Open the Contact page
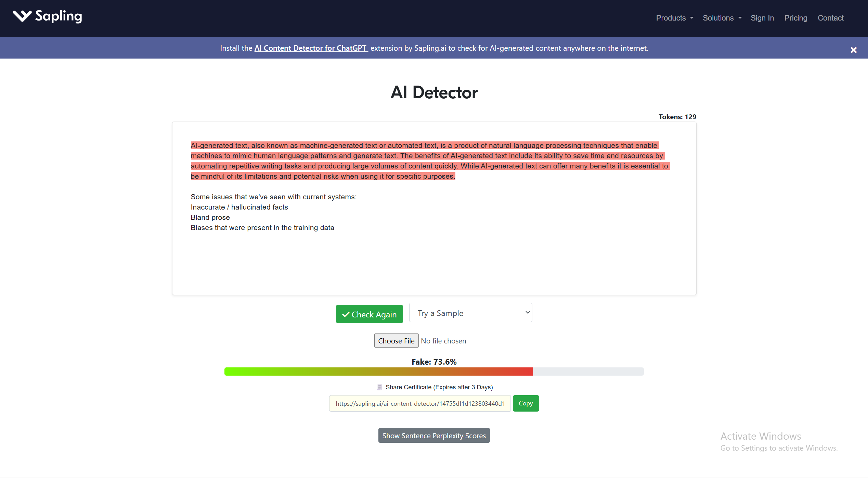 point(831,18)
